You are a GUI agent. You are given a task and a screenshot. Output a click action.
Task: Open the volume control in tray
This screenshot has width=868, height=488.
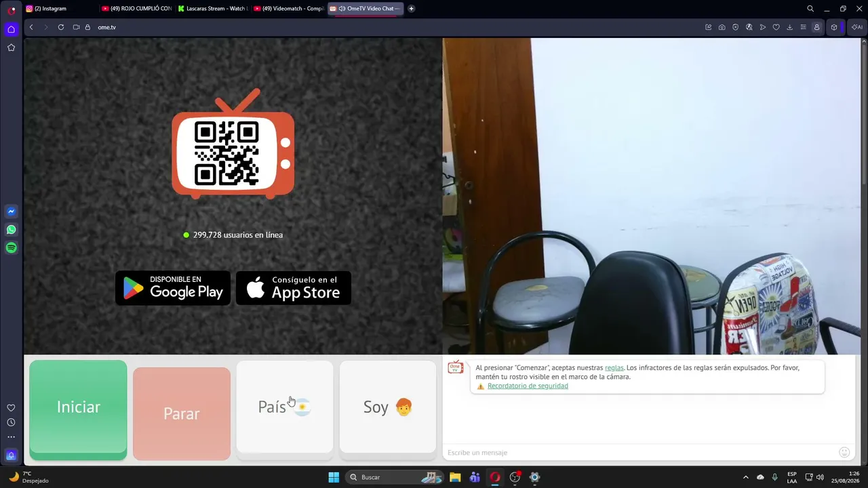click(x=820, y=477)
